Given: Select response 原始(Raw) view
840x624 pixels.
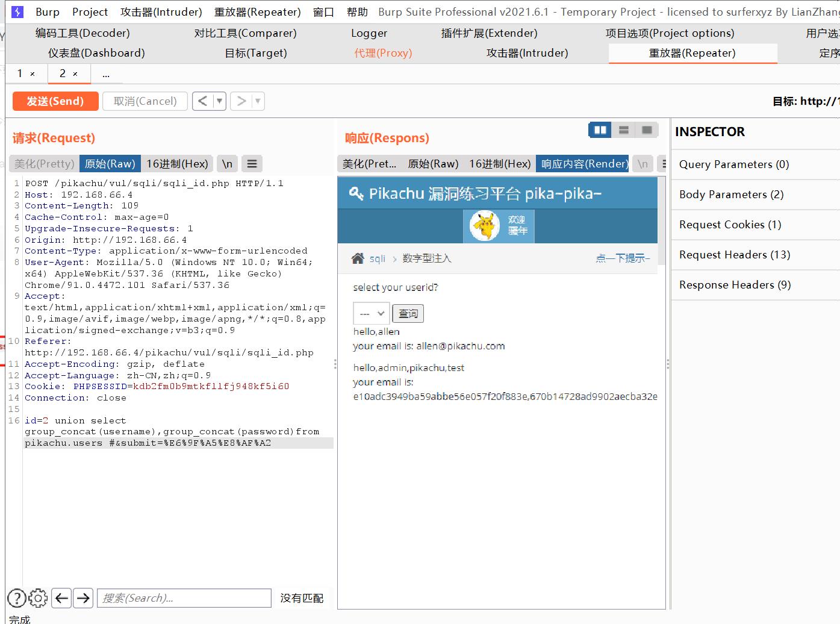Looking at the screenshot, I should coord(433,164).
